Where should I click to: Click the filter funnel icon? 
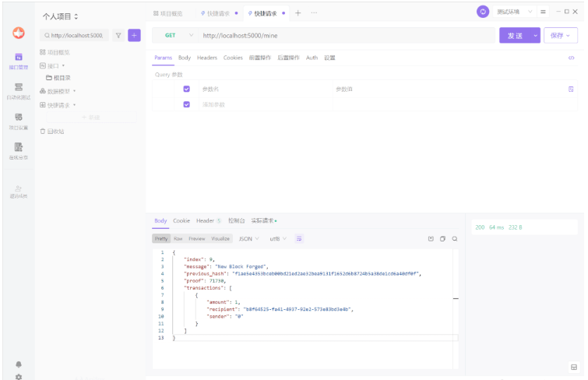(x=118, y=35)
